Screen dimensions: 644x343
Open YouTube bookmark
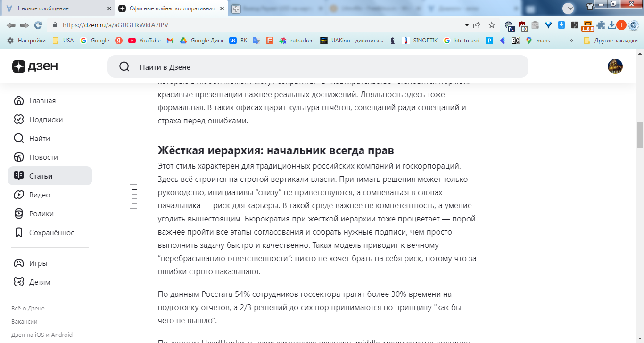click(x=145, y=41)
